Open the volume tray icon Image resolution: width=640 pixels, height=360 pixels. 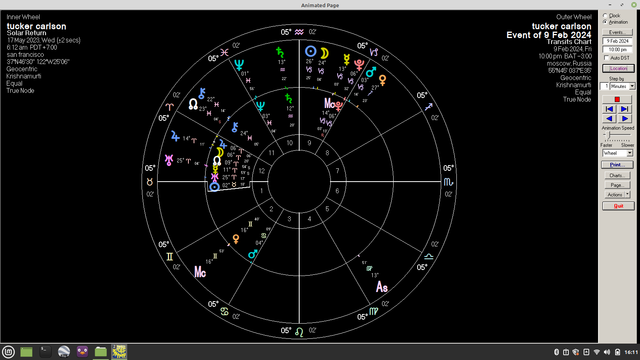click(x=607, y=352)
